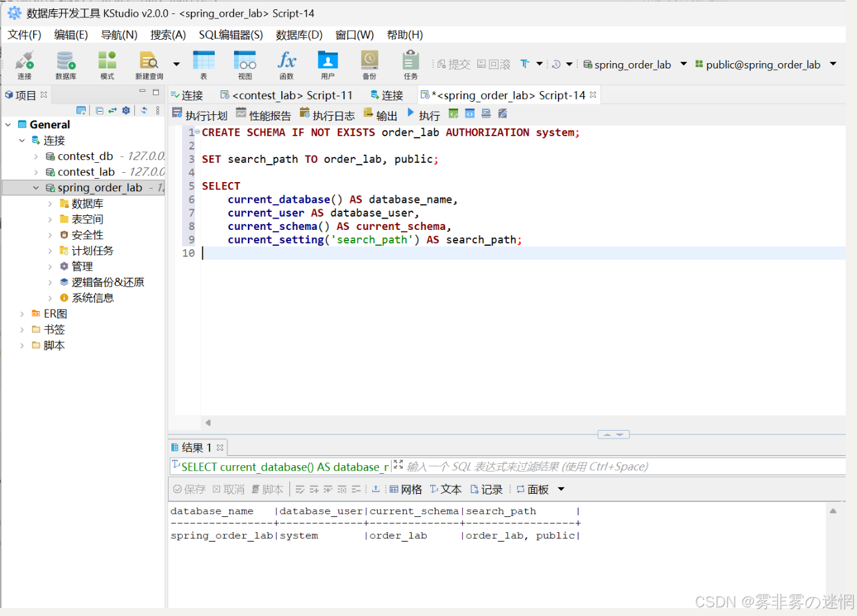This screenshot has width=857, height=616.
Task: Click the 取消 cancel button in results
Action: [229, 489]
